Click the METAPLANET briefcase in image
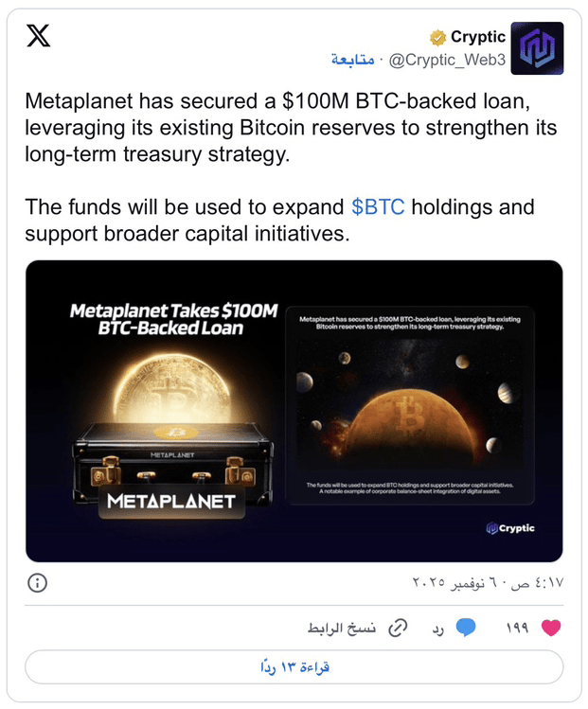The width and height of the screenshot is (588, 709). pyautogui.click(x=173, y=466)
